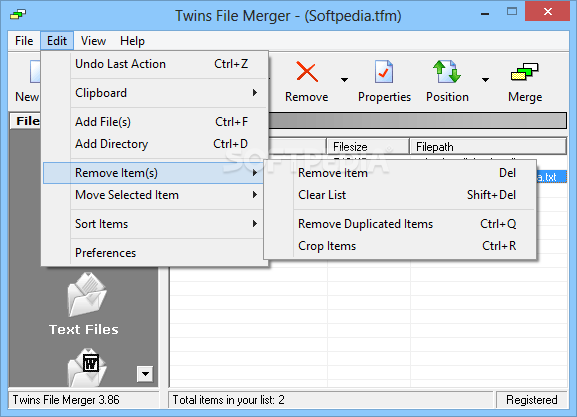Click the Position arrows toolbar icon
Screen dimensions: 577x417
[447, 72]
